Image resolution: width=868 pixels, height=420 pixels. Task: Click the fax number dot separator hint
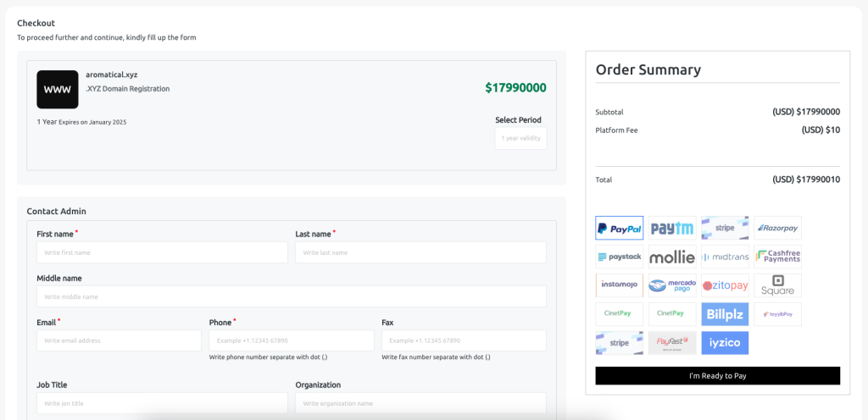click(437, 357)
